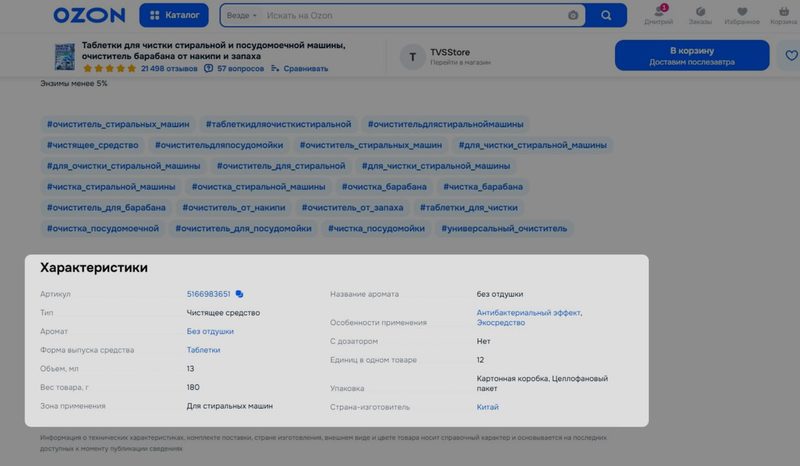Viewport: 800px width, 466px height.
Task: Open the Корзина cart icon
Action: point(784,15)
